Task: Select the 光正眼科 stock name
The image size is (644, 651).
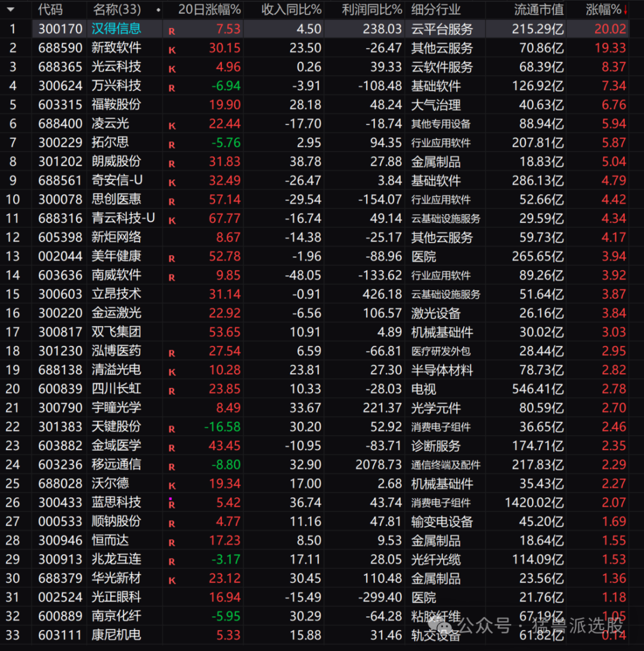Action: click(116, 597)
